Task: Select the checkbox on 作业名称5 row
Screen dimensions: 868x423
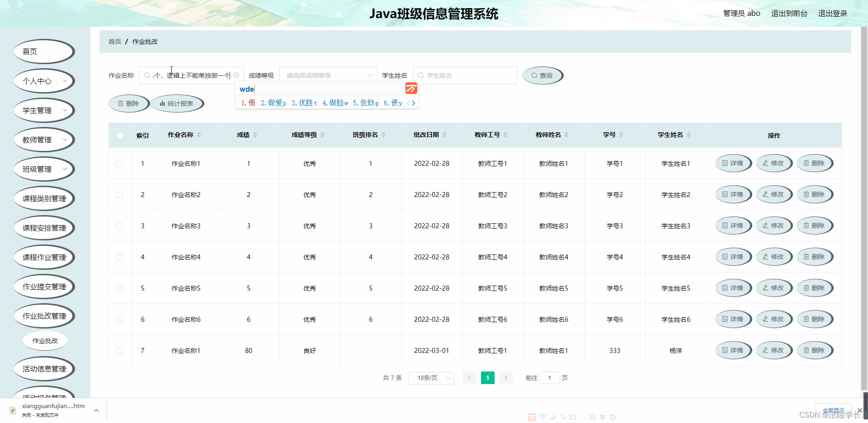Action: click(x=120, y=288)
